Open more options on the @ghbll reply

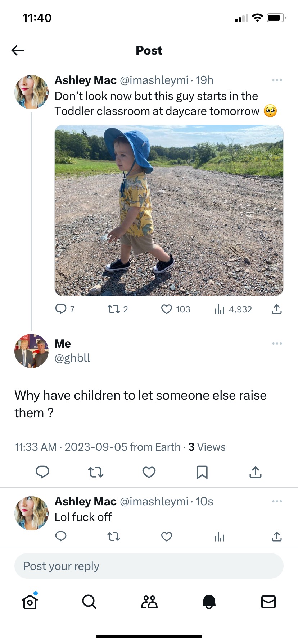[x=277, y=344]
